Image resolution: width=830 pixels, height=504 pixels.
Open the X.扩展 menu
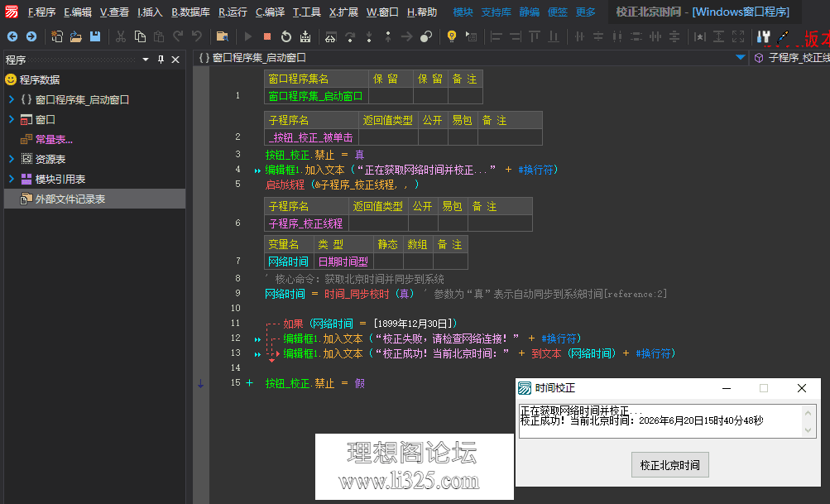tap(343, 12)
